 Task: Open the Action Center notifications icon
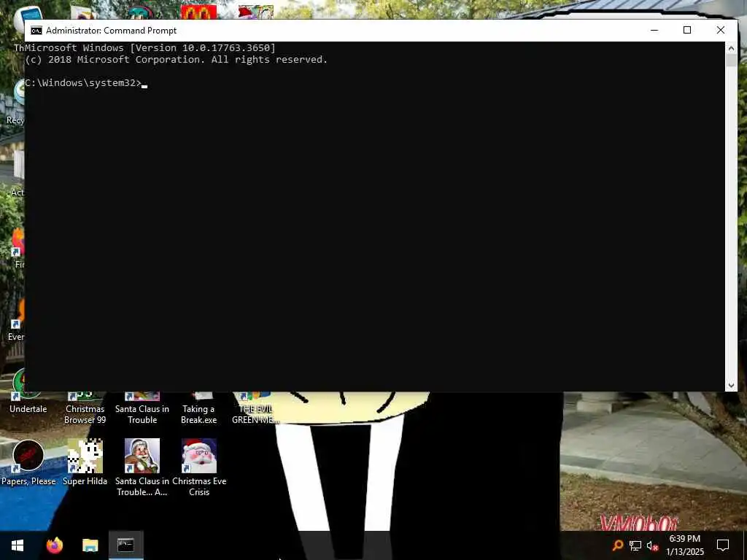(x=723, y=545)
